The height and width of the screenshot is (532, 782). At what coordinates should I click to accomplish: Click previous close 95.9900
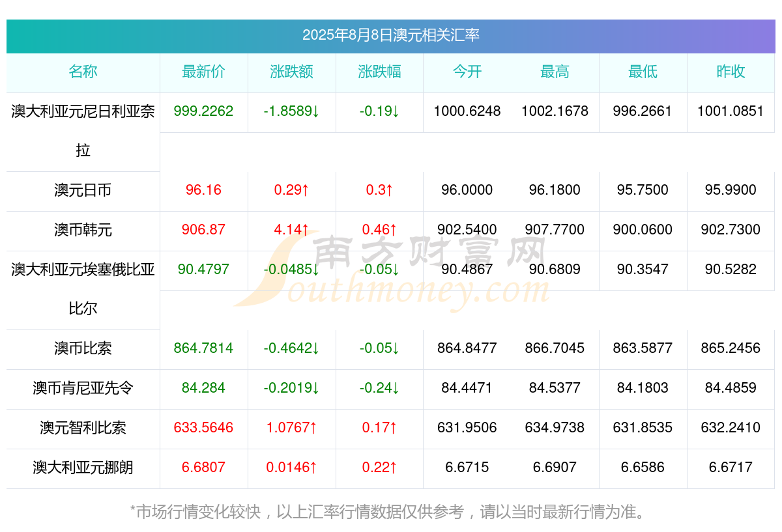tap(731, 190)
